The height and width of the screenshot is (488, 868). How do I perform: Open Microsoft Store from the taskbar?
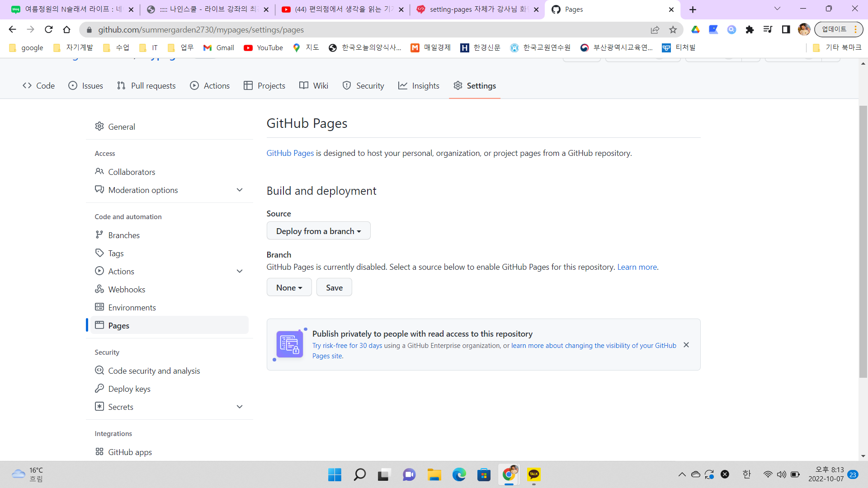coord(484,474)
